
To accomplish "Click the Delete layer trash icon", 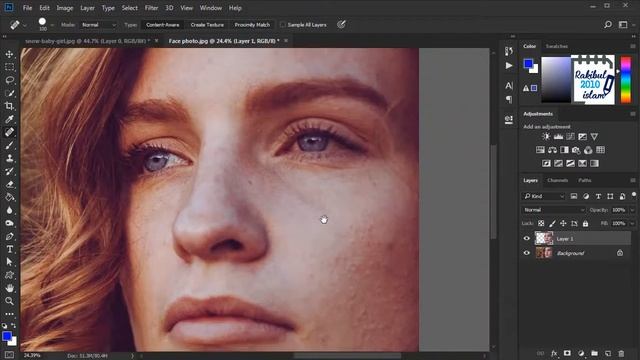I will click(x=621, y=353).
